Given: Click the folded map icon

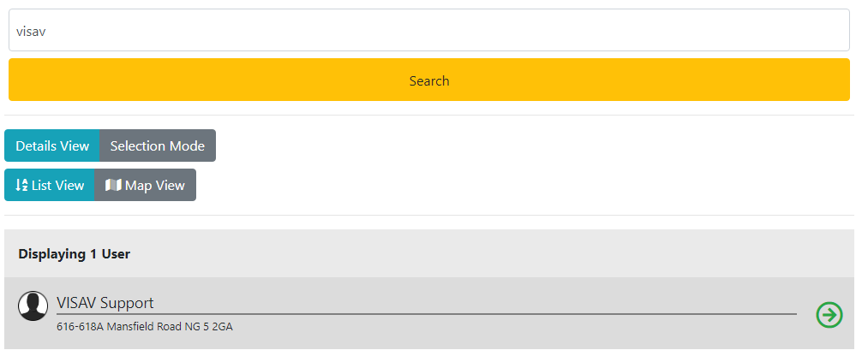Looking at the screenshot, I should click(112, 186).
